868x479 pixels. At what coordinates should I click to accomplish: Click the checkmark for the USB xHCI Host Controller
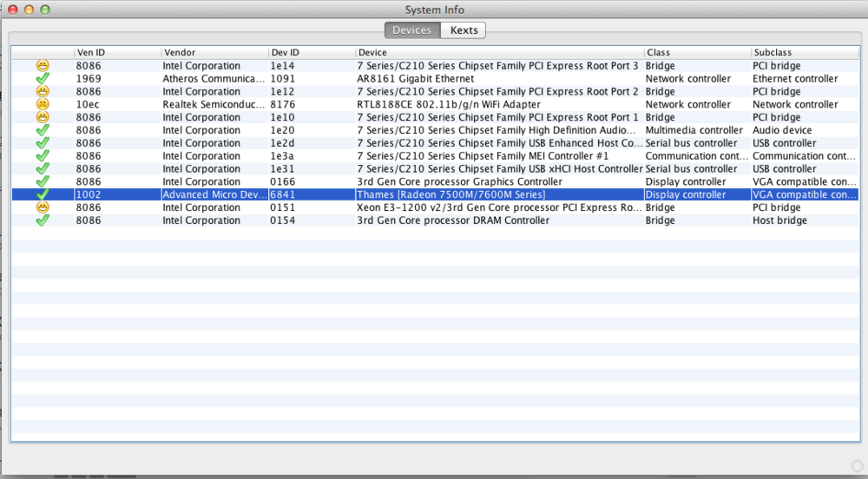(42, 169)
